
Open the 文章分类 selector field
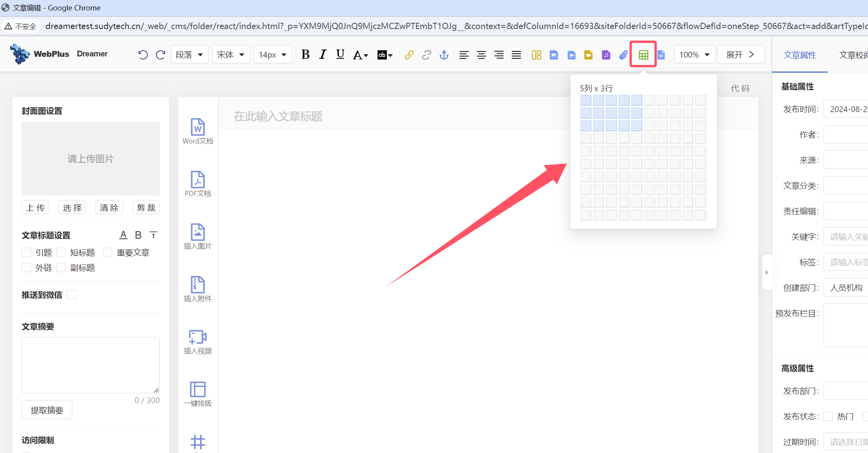click(846, 186)
